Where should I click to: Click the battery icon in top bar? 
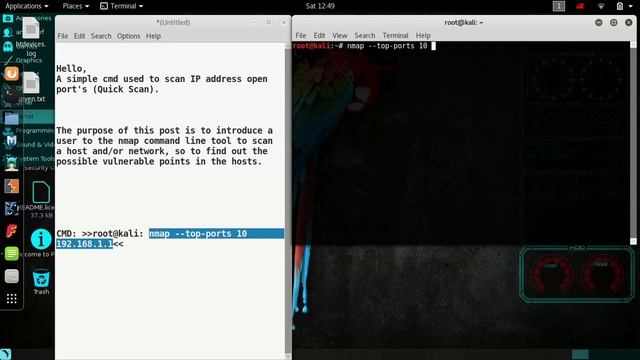coord(620,6)
